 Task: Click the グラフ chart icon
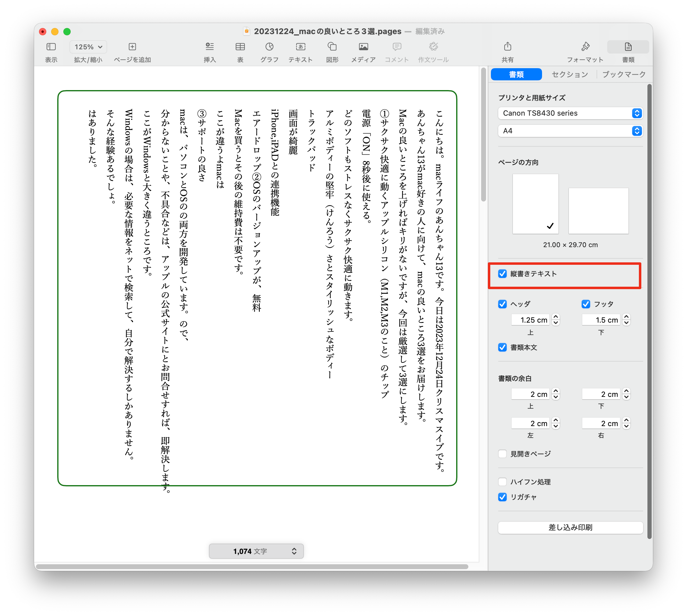(269, 47)
